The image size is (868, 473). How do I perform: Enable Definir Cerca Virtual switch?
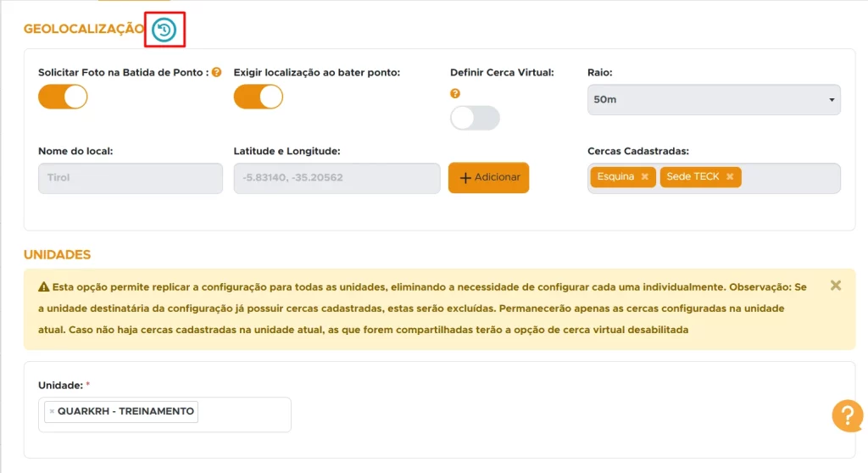[x=475, y=118]
